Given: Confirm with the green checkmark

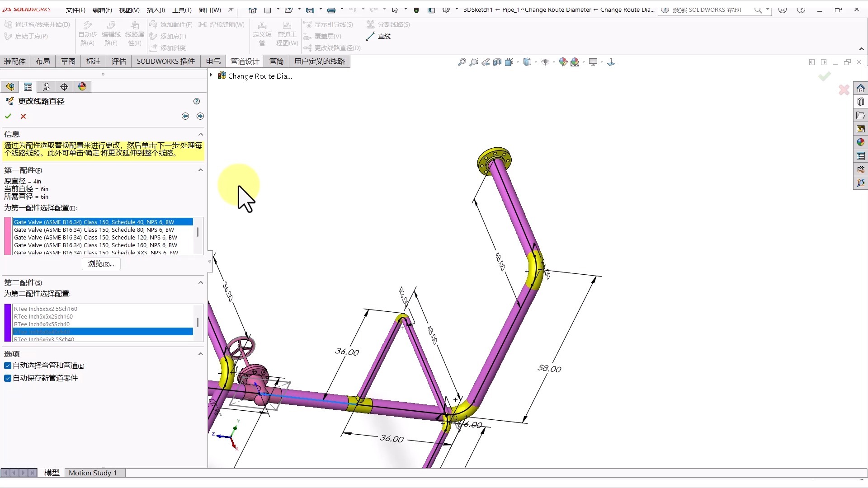Looking at the screenshot, I should pos(8,116).
